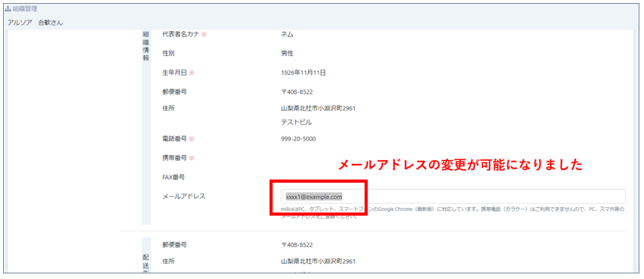The height and width of the screenshot is (279, 644).
Task: Click the テストビル building name text
Action: pyautogui.click(x=296, y=122)
